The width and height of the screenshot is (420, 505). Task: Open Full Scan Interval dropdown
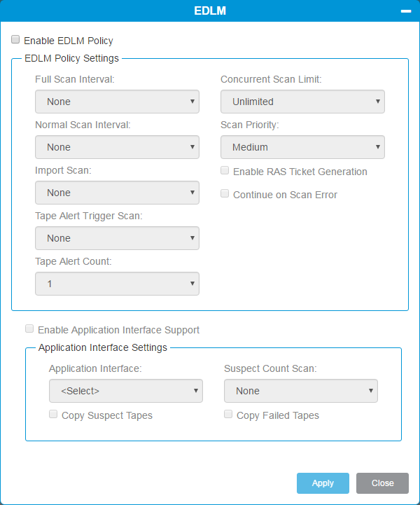pyautogui.click(x=117, y=102)
